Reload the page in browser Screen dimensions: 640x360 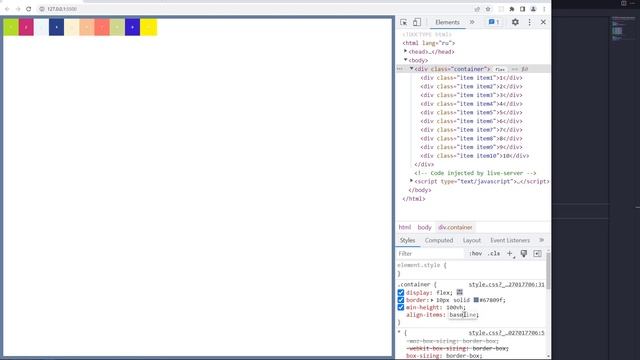(x=29, y=9)
